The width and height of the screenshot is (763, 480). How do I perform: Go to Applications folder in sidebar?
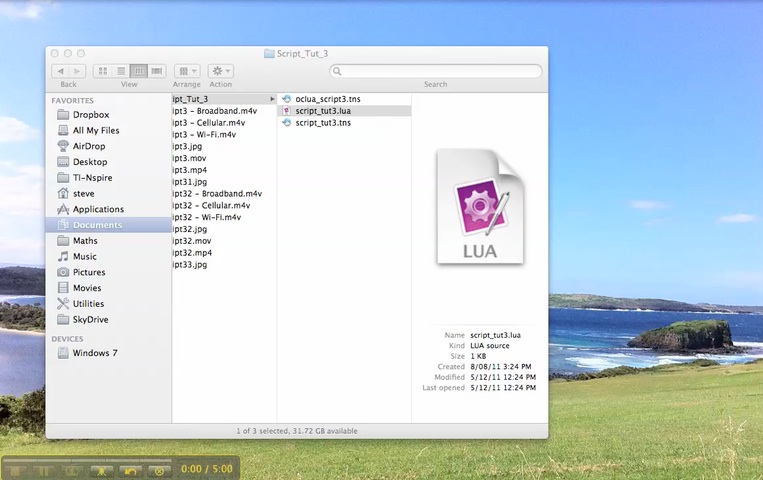[x=97, y=209]
